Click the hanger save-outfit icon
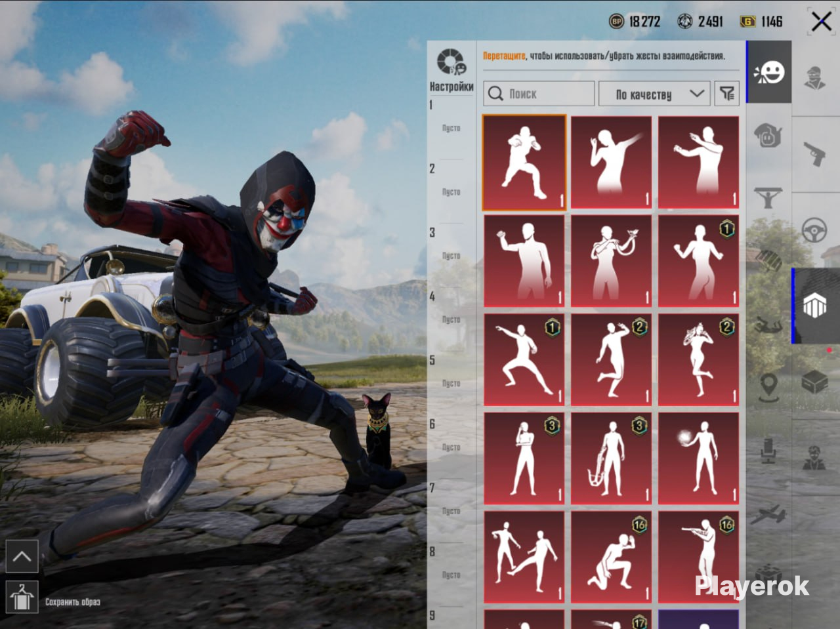The width and height of the screenshot is (840, 629). coord(22,597)
